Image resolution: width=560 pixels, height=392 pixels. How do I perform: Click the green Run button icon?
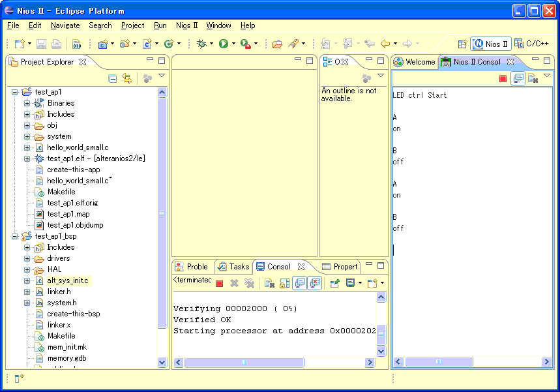224,44
